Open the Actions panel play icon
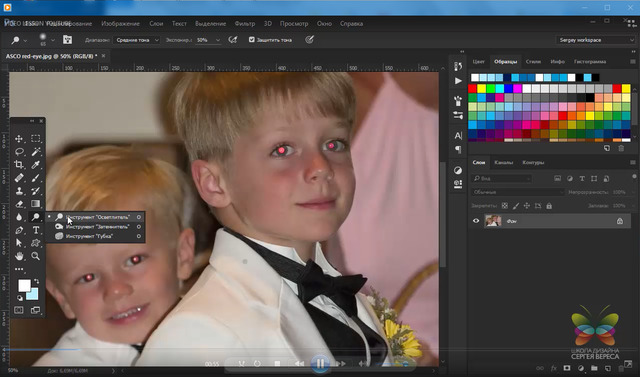640x377 pixels. tap(458, 81)
